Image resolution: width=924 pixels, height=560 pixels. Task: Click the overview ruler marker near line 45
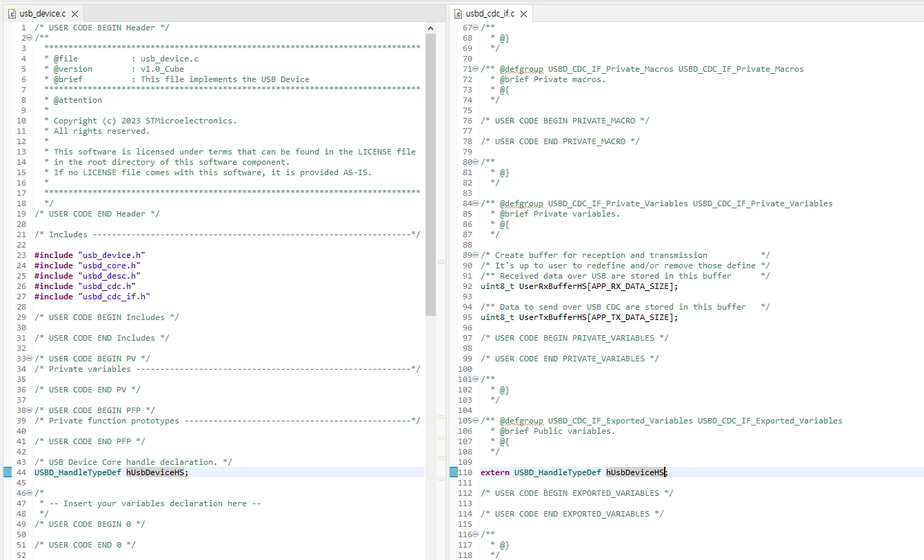pyautogui.click(x=441, y=479)
